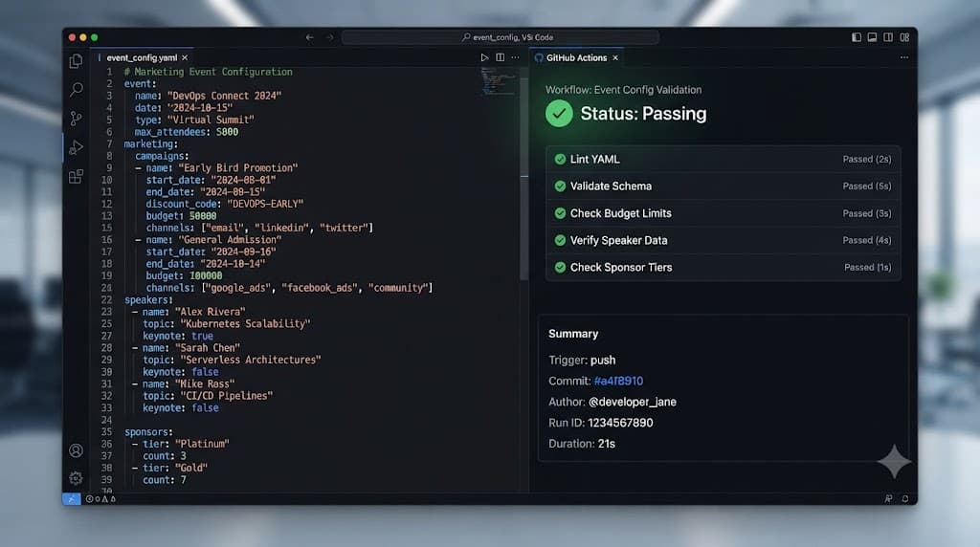The image size is (980, 547).
Task: Open more actions in GitHub Actions panel
Action: [x=904, y=57]
